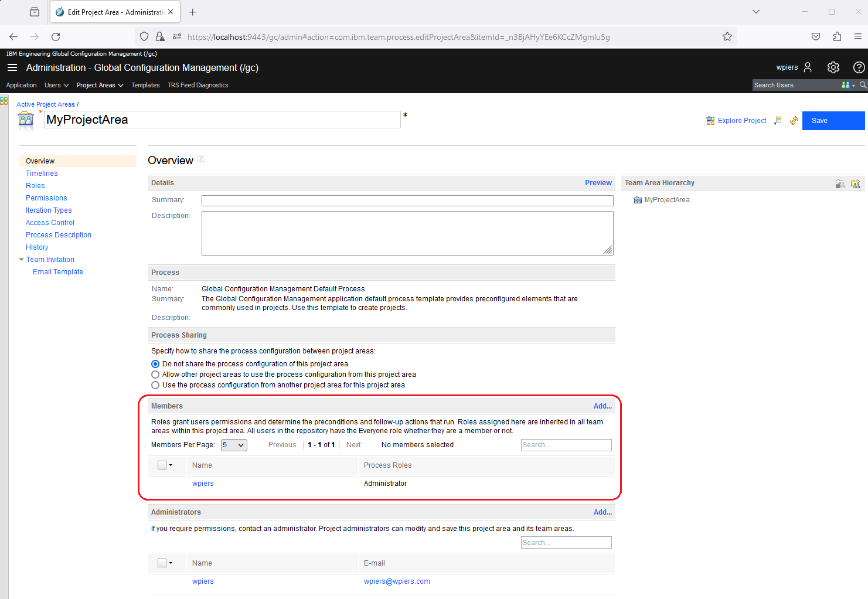
Task: Open the Templates menu item
Action: pos(145,85)
